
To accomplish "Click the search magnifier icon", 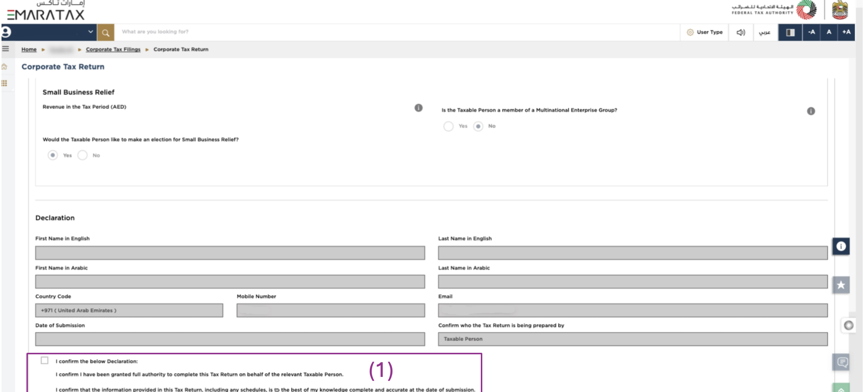I will coord(106,33).
